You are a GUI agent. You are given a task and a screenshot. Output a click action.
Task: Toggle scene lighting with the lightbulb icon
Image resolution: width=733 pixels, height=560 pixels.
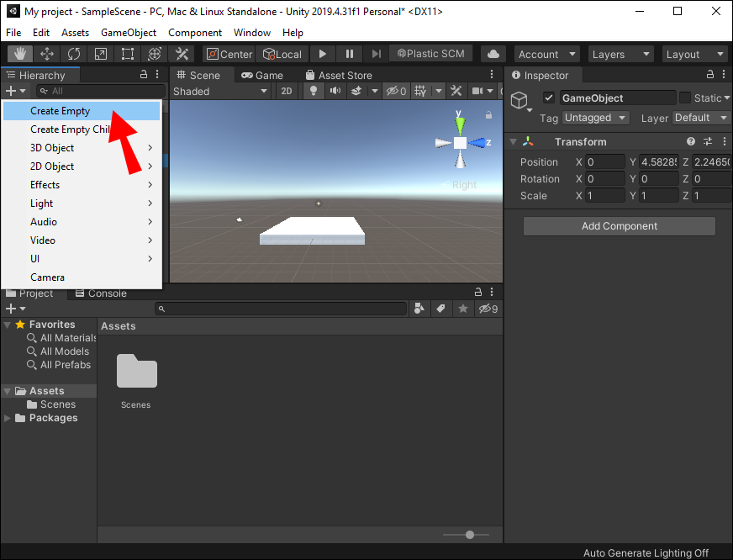pos(314,91)
